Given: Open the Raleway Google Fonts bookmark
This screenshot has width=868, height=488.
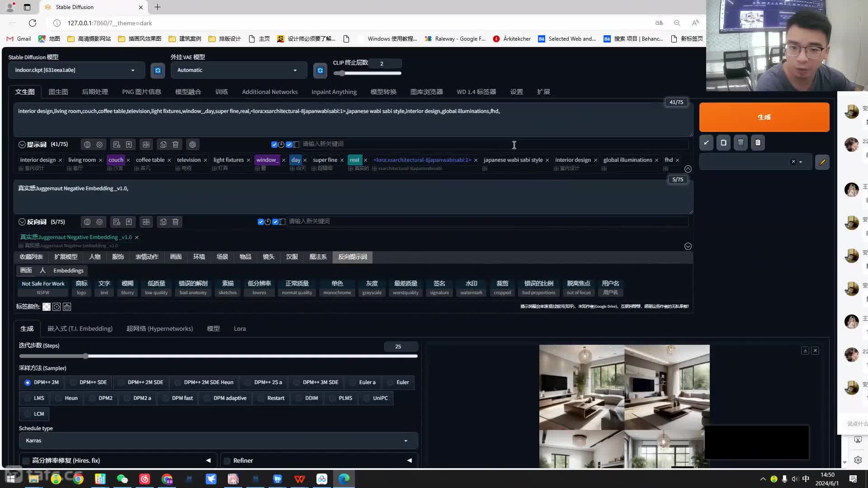Looking at the screenshot, I should coord(455,39).
